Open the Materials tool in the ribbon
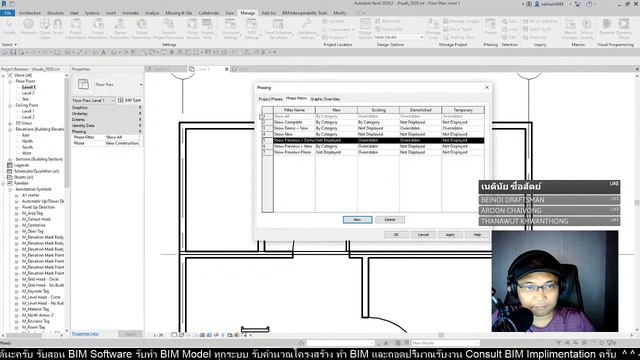Viewport: 640px width, 360px height. [28, 28]
